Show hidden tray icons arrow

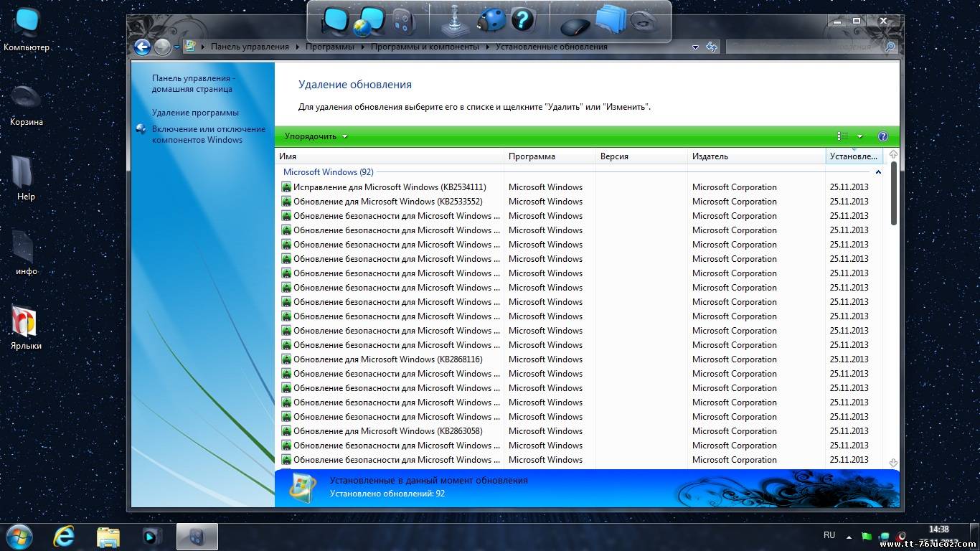(849, 536)
